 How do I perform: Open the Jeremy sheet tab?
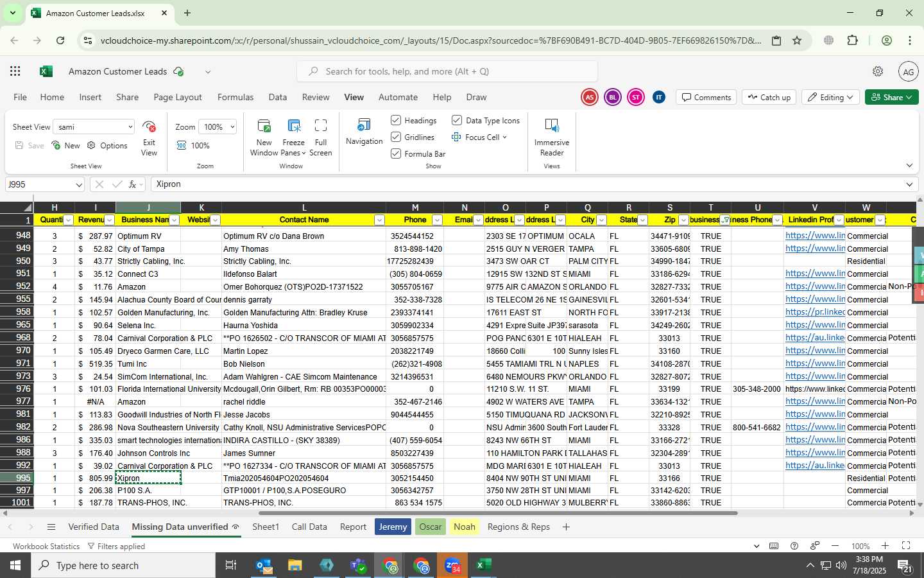click(393, 527)
